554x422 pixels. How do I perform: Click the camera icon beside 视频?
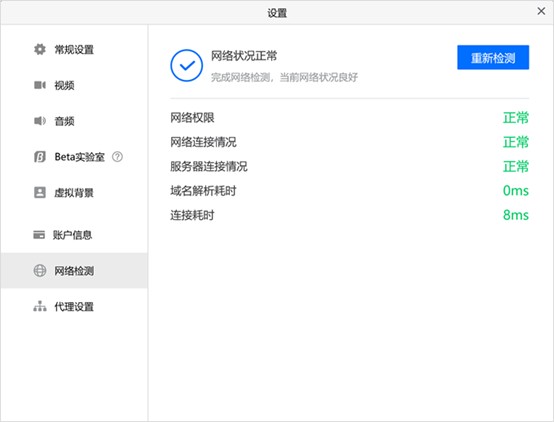pyautogui.click(x=40, y=85)
